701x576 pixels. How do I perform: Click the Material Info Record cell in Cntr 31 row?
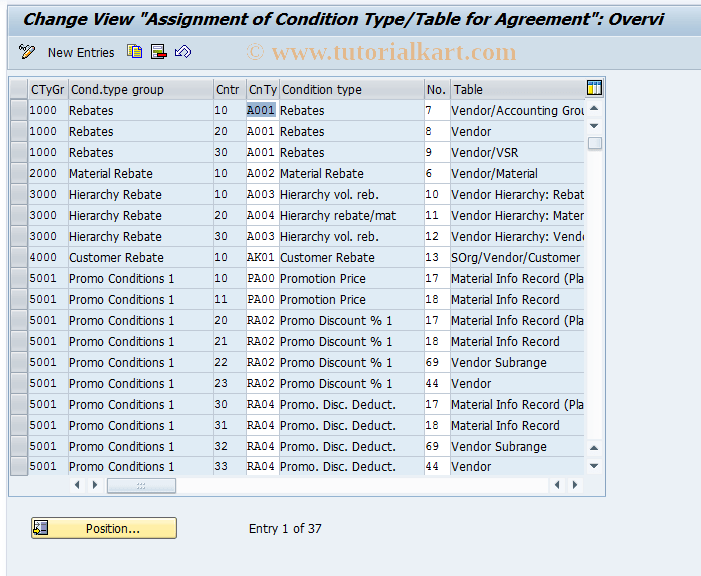point(517,425)
